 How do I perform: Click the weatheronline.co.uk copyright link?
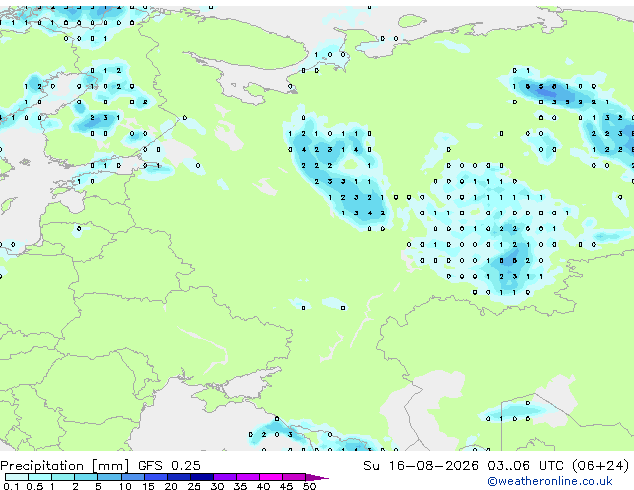pyautogui.click(x=550, y=481)
